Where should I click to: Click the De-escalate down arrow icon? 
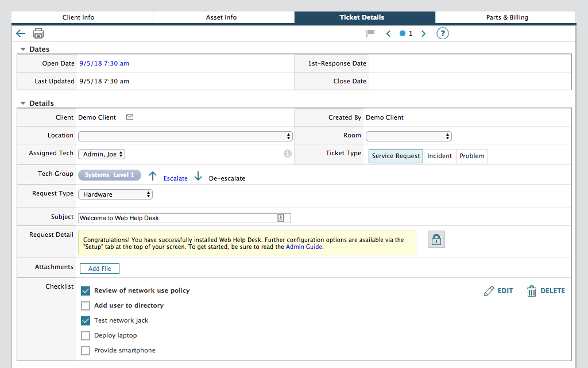[198, 175]
